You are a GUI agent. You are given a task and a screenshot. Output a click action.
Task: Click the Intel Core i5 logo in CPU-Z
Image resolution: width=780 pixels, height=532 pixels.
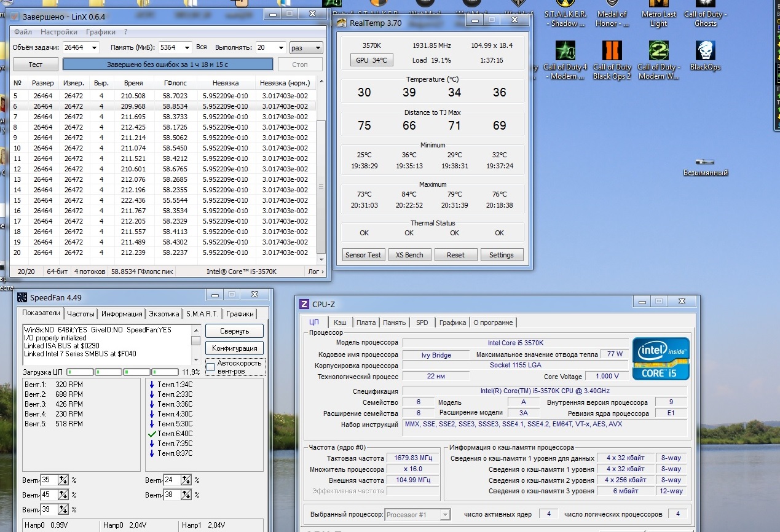pyautogui.click(x=661, y=359)
